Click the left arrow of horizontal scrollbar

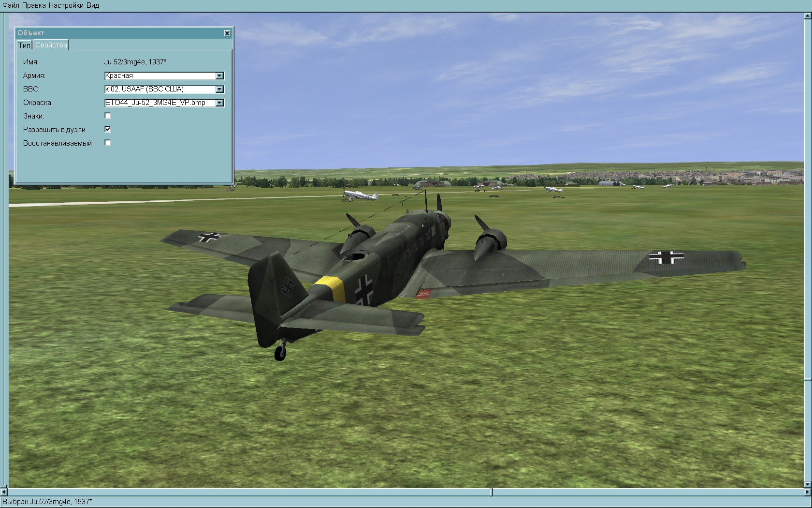(x=4, y=492)
